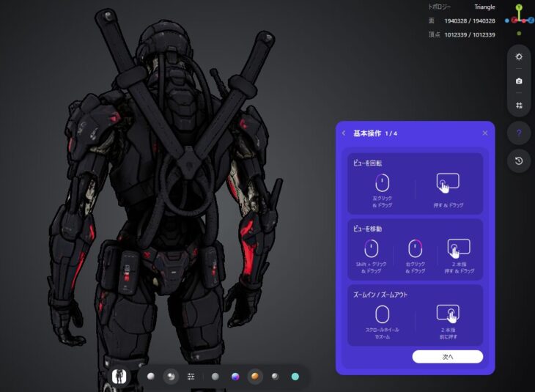Click the reset view history icon

click(519, 160)
